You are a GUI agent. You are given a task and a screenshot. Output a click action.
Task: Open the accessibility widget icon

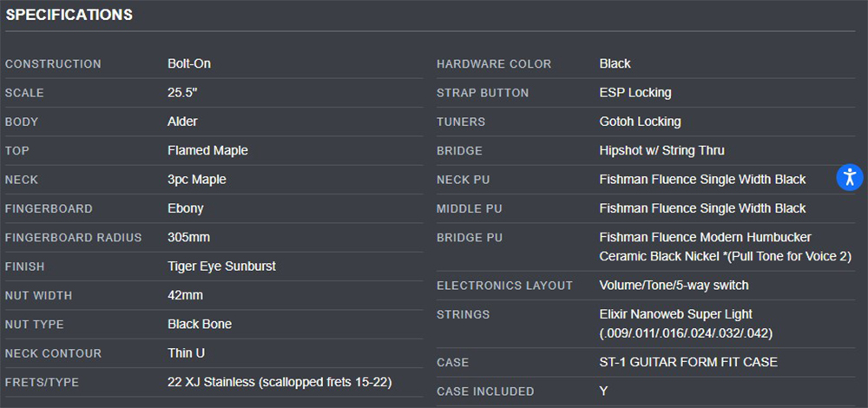[x=849, y=177]
